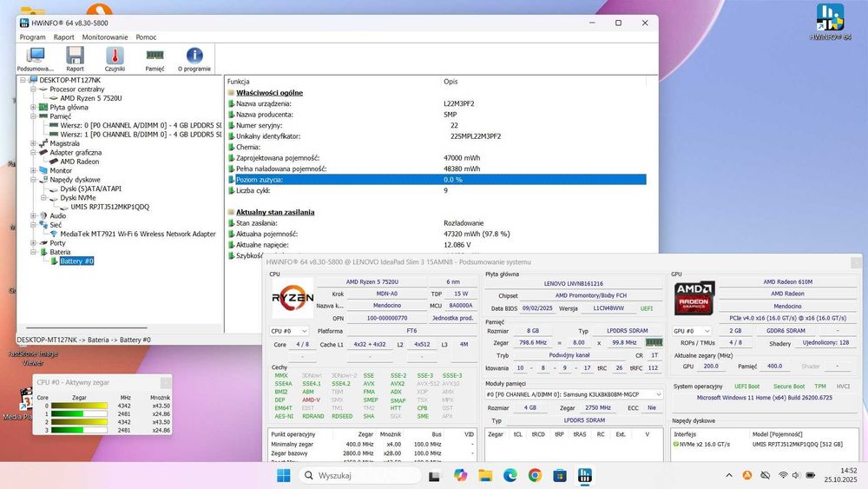Select the AMD Radeon tree item

click(x=80, y=162)
